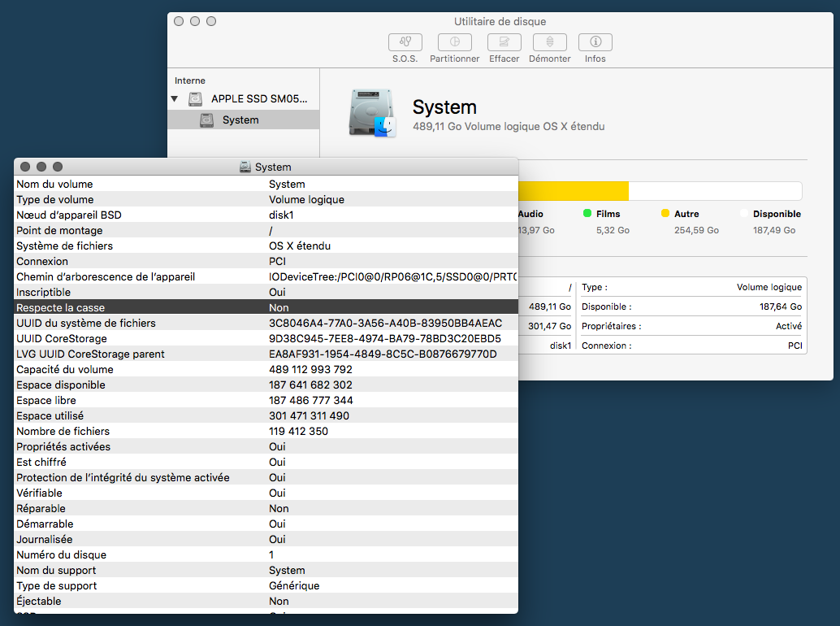This screenshot has width=840, height=626.
Task: Click the Interne sidebar section header
Action: click(189, 80)
